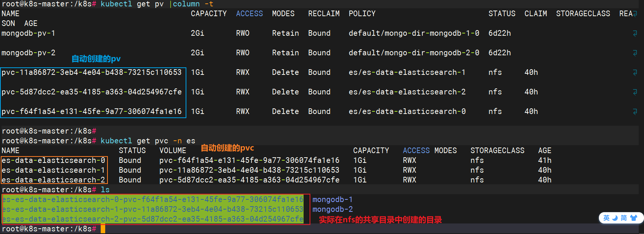644x234 pixels.
Task: Click the CAPACITY header in the pv table
Action: coord(209,14)
